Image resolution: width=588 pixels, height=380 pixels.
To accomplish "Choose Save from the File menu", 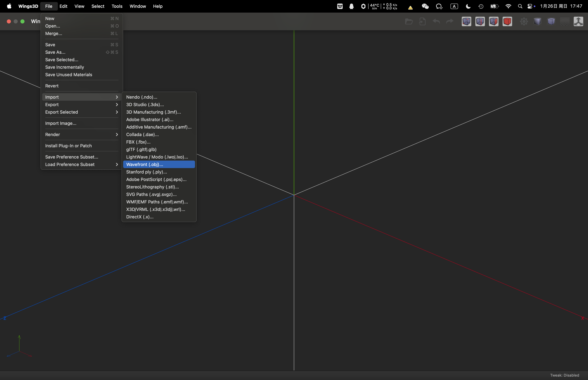I will pos(82,45).
